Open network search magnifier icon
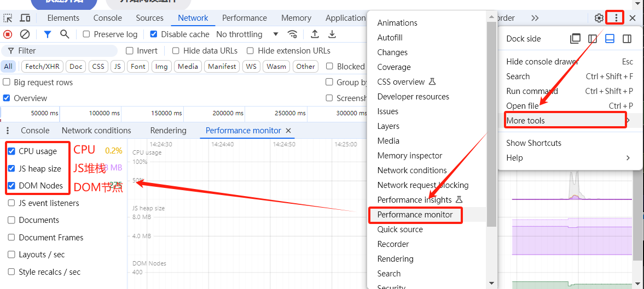Viewport: 644px width, 289px height. (65, 34)
